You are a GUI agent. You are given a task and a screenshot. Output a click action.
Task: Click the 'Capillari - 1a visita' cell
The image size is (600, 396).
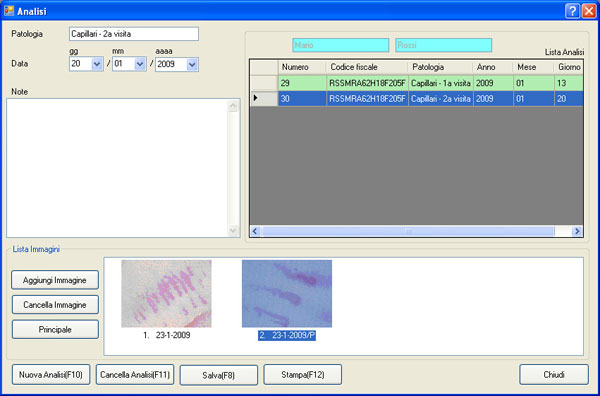coord(441,83)
